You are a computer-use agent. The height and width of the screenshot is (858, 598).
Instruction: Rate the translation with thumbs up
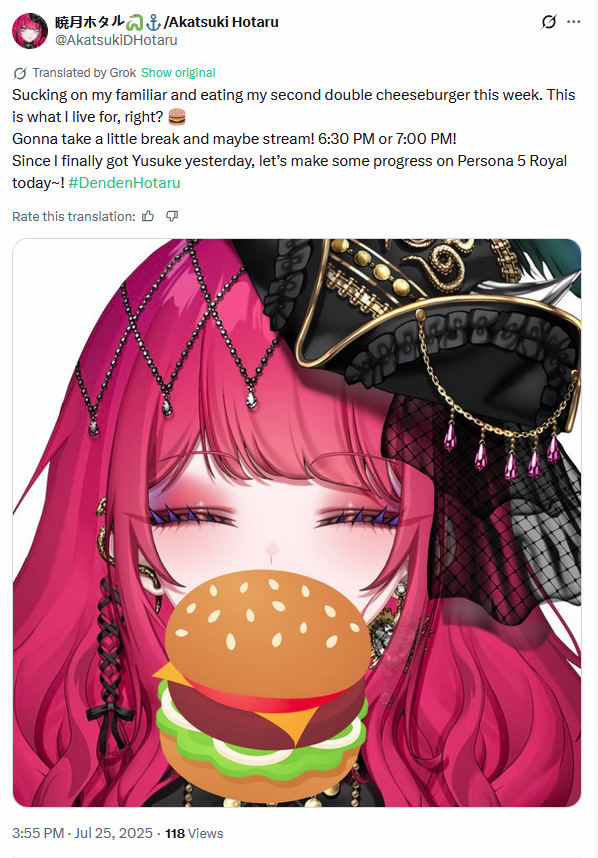(x=148, y=216)
